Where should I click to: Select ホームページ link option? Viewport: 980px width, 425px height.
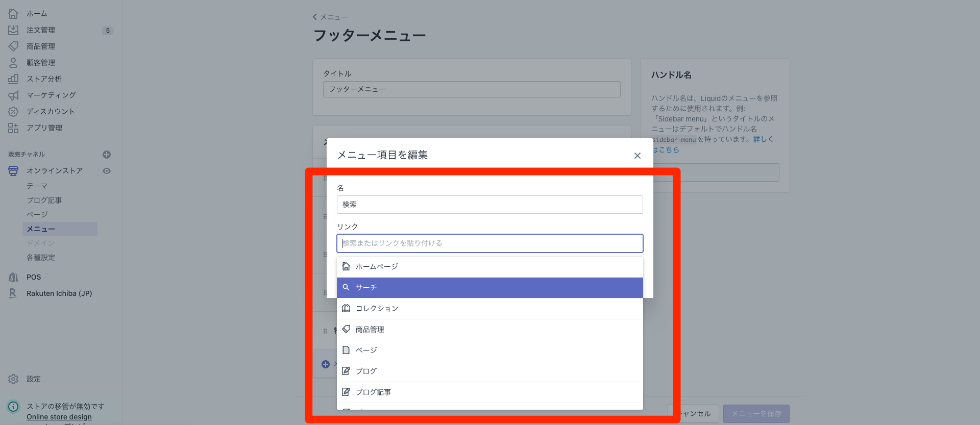[490, 267]
